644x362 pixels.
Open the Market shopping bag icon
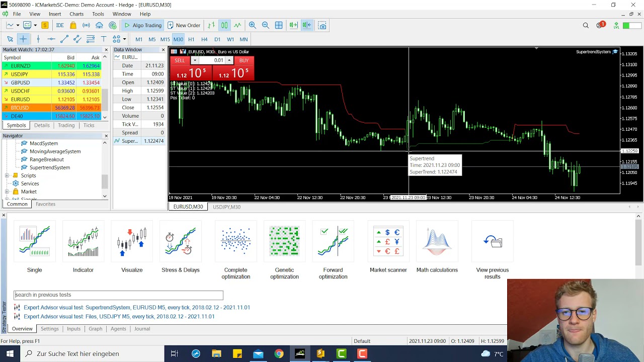[x=73, y=25]
